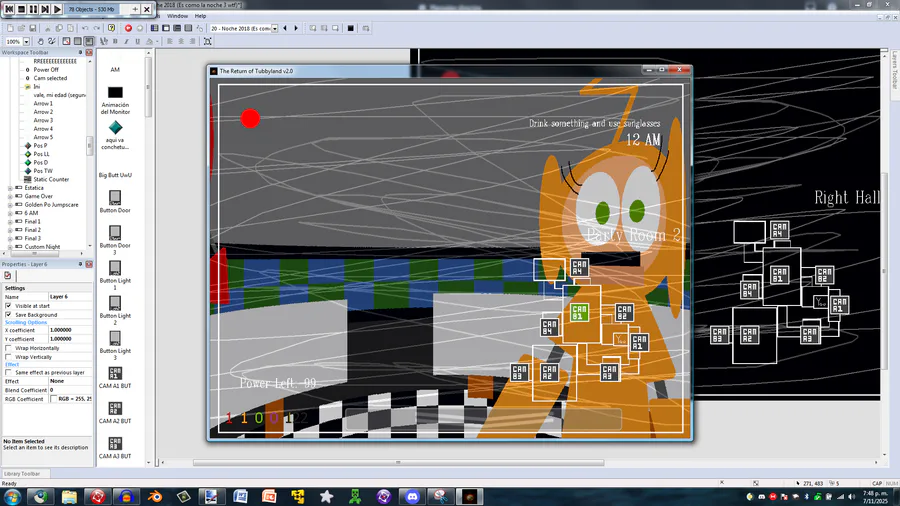Enable 'Wrap Horizontally' checkbox
Viewport: 900px width, 506px height.
[9, 348]
